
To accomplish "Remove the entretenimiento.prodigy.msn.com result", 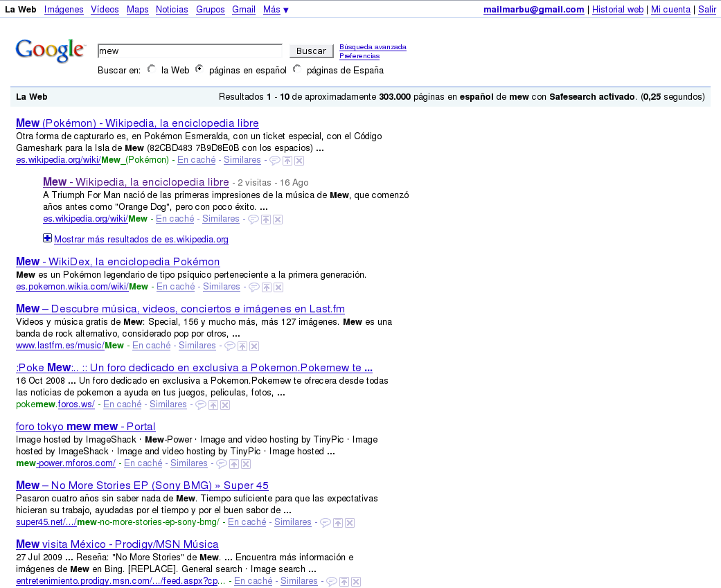I will click(x=357, y=582).
